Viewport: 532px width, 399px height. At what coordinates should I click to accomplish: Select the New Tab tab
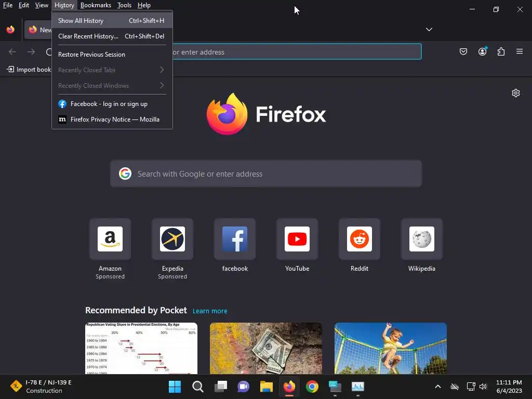38,30
